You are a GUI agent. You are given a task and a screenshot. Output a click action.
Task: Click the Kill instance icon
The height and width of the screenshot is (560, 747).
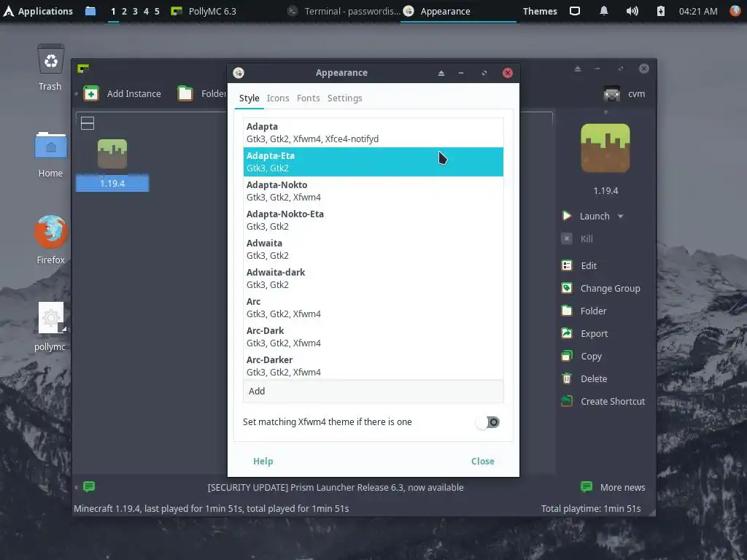pos(566,238)
